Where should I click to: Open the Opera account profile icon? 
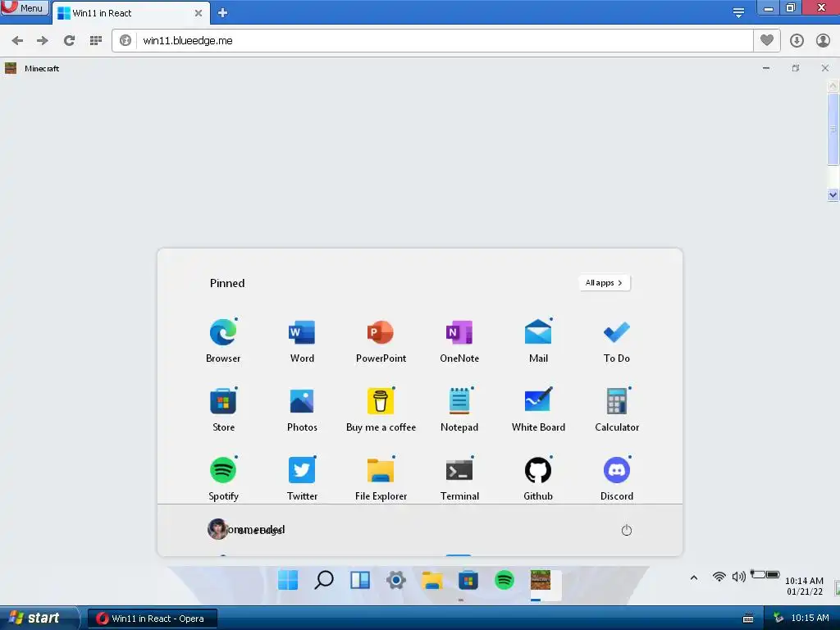(x=823, y=41)
